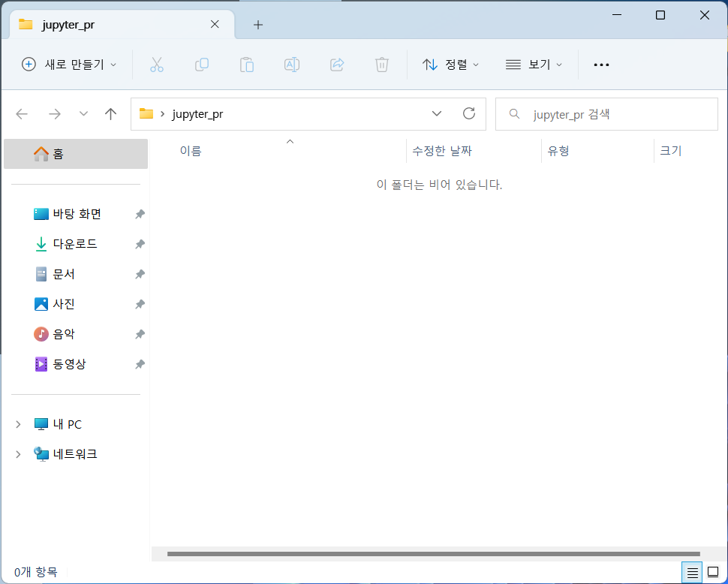Viewport: 728px width, 584px height.
Task: Open the See more ellipsis menu
Action: click(601, 65)
